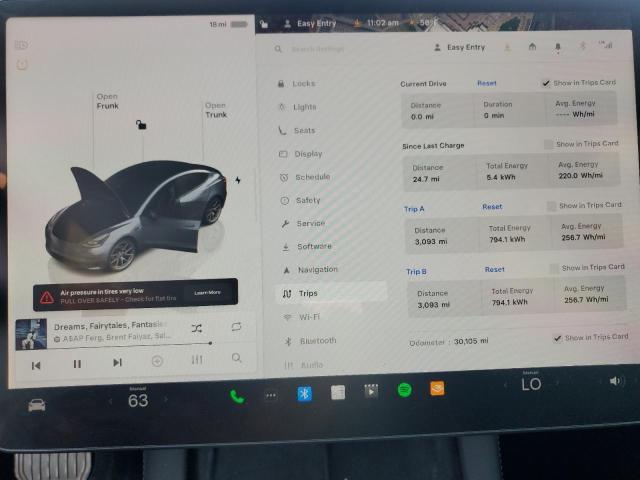Check Trip A Show in Trips Card
The height and width of the screenshot is (480, 640).
click(x=551, y=206)
